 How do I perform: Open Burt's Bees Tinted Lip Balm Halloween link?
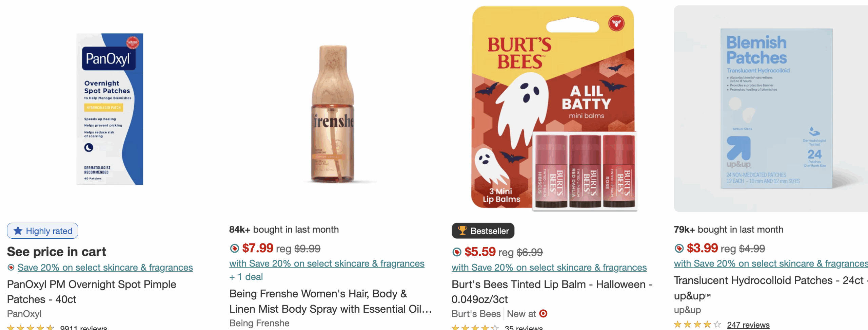click(552, 292)
